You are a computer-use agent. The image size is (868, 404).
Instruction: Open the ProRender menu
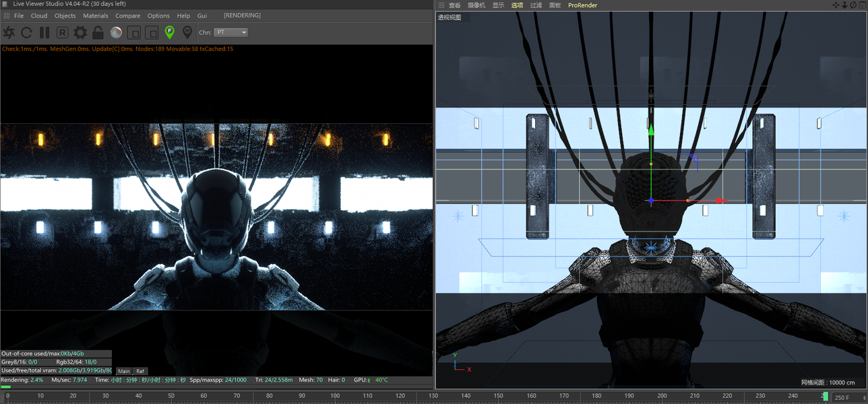[582, 5]
